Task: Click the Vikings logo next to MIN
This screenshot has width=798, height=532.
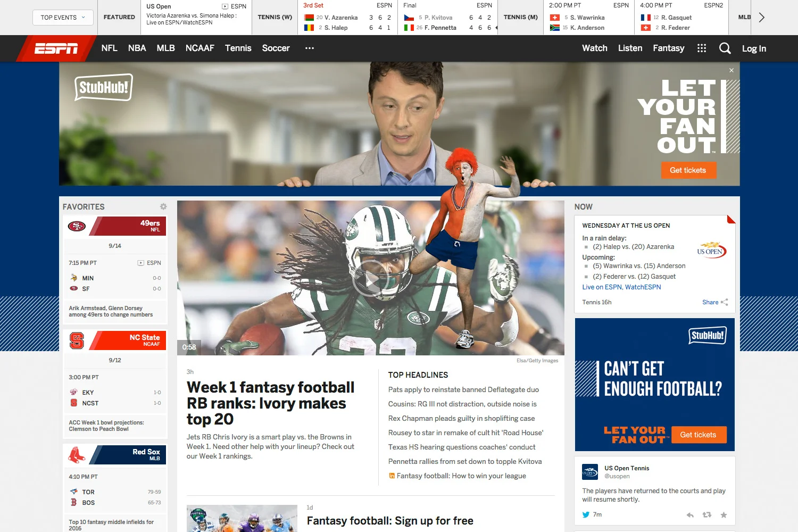Action: (74, 278)
